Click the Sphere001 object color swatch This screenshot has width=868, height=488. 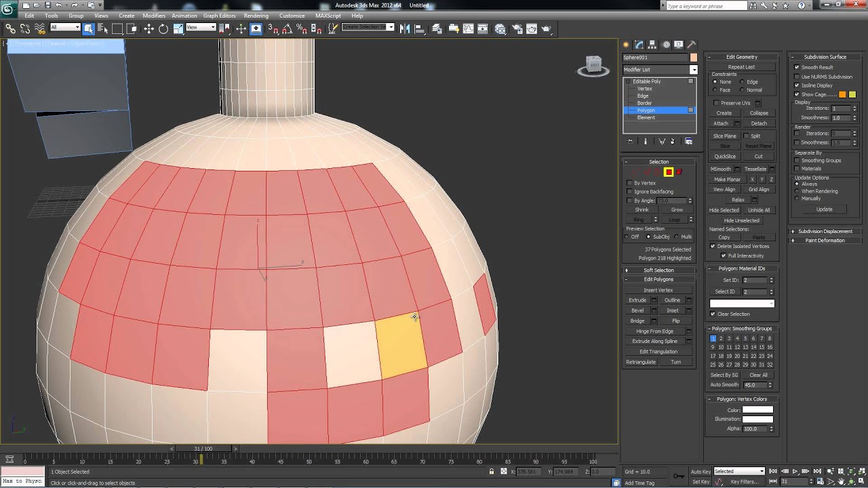[694, 58]
